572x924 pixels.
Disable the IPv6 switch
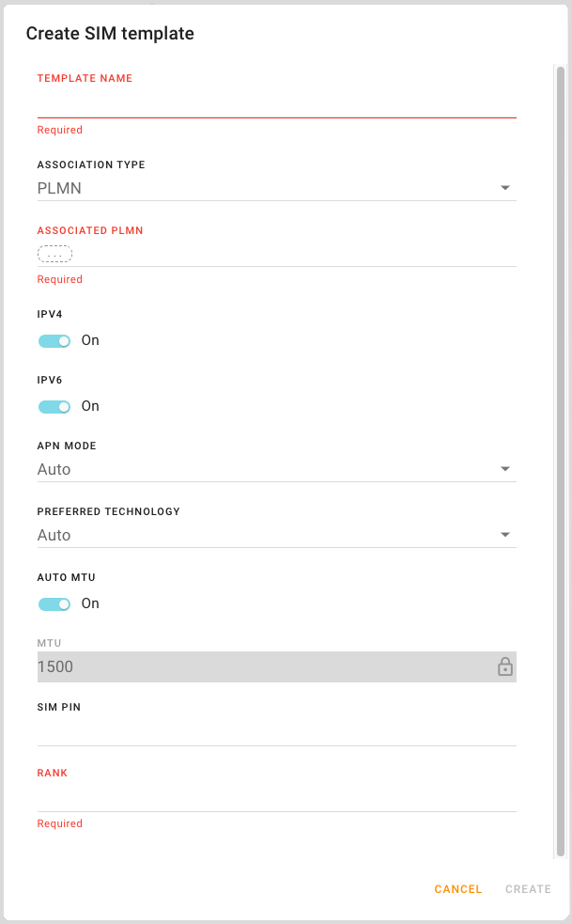tap(54, 407)
